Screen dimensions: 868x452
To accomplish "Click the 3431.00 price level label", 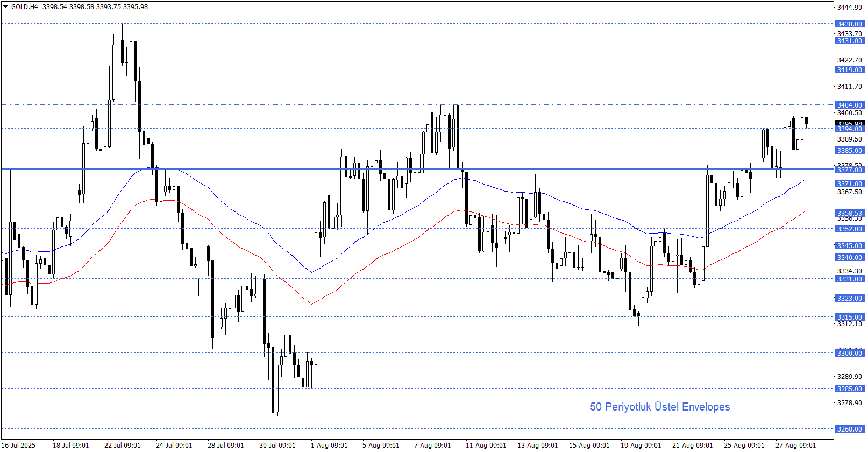I will pyautogui.click(x=849, y=40).
